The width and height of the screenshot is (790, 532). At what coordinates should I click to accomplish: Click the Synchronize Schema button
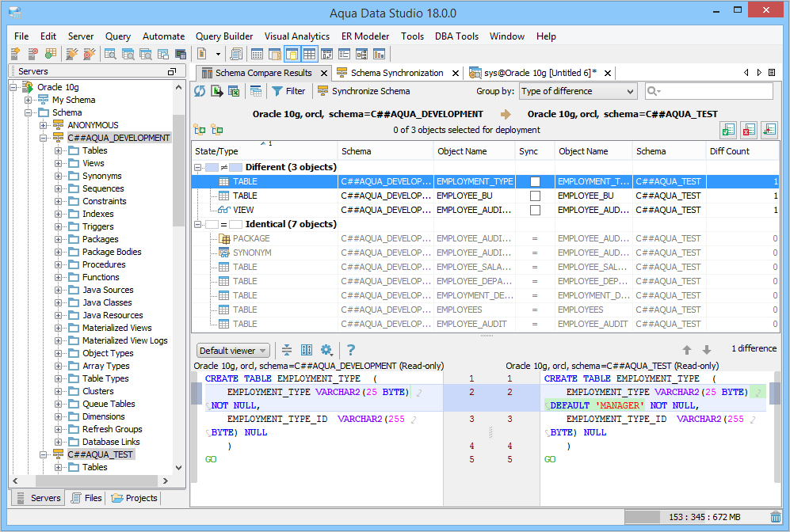point(364,91)
